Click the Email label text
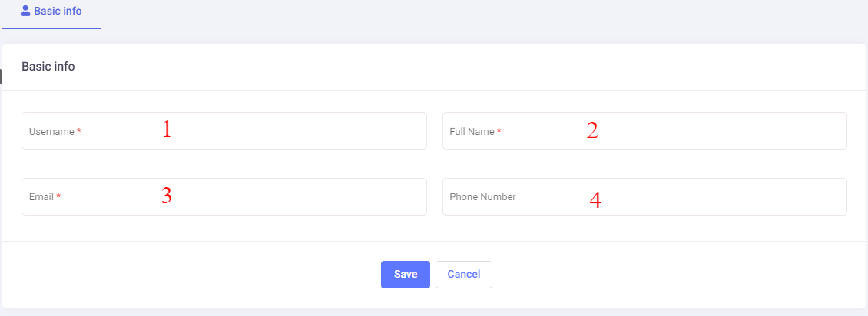868x316 pixels. tap(41, 197)
